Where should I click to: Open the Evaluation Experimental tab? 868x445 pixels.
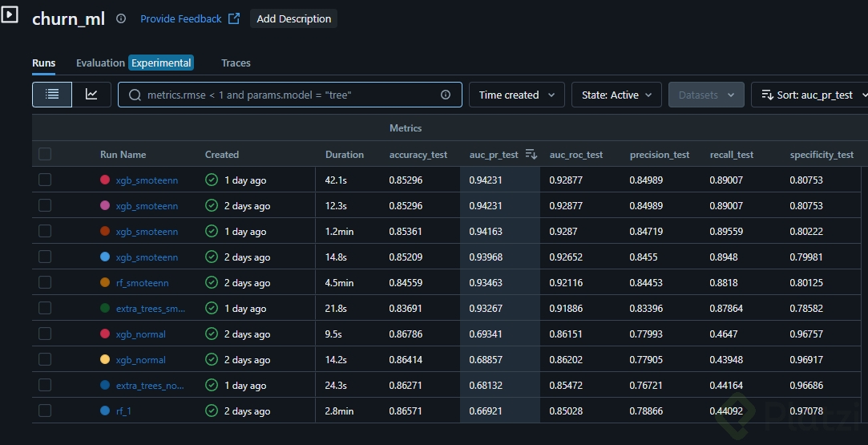tap(134, 63)
